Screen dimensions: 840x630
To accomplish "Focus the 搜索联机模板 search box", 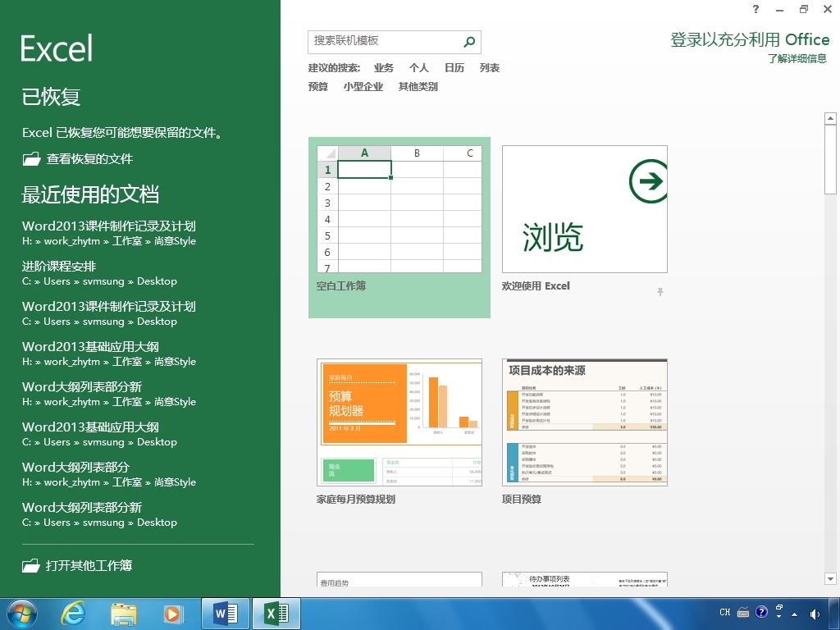I will tap(395, 42).
